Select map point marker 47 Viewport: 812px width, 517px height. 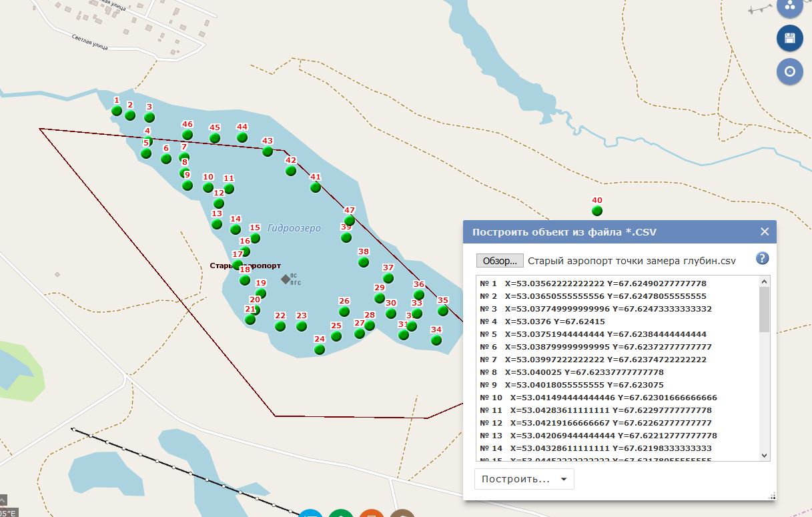pos(349,221)
